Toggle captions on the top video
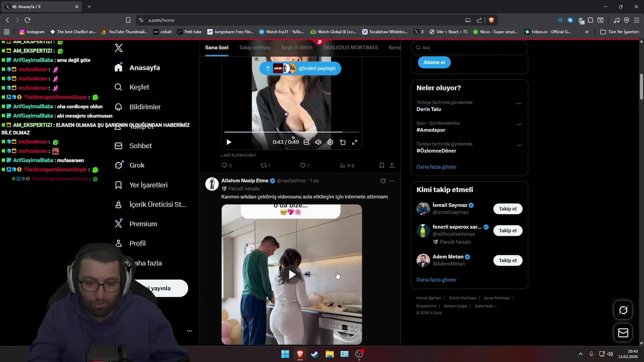This screenshot has height=362, width=644. (x=306, y=142)
